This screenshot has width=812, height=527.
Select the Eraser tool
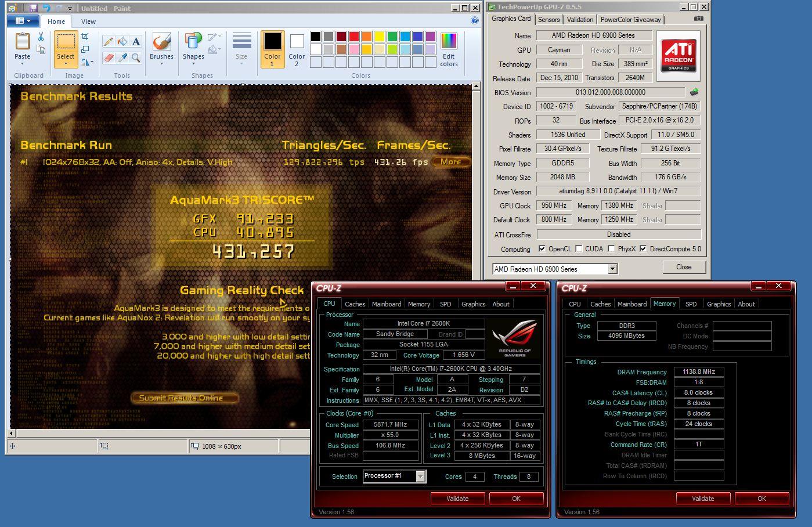click(109, 57)
